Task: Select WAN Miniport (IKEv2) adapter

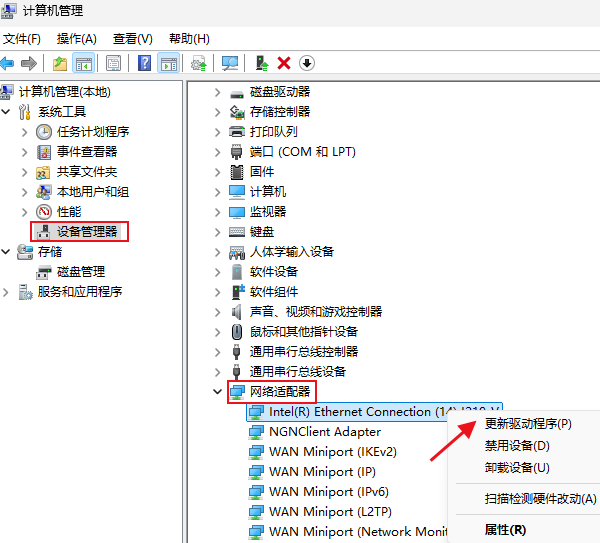Action: tap(333, 452)
